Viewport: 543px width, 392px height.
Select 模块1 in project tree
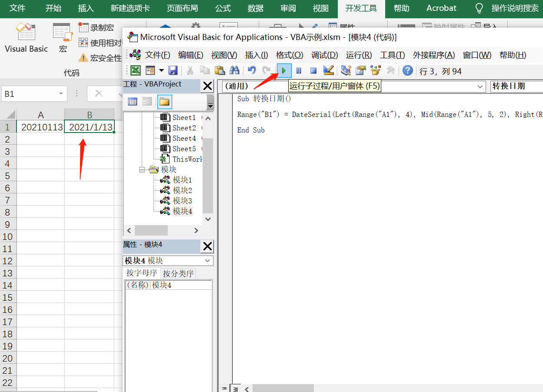tap(182, 180)
